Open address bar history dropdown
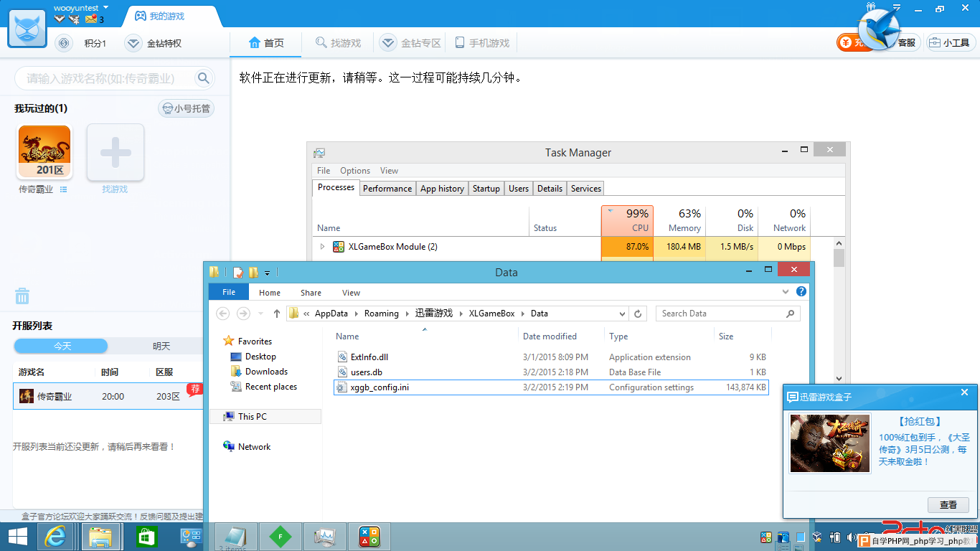The width and height of the screenshot is (980, 551). pos(622,314)
